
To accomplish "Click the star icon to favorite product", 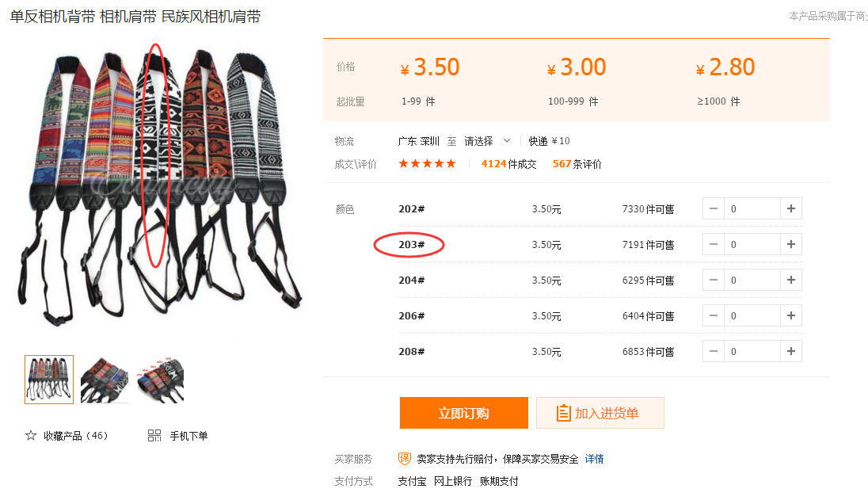I will click(x=30, y=435).
